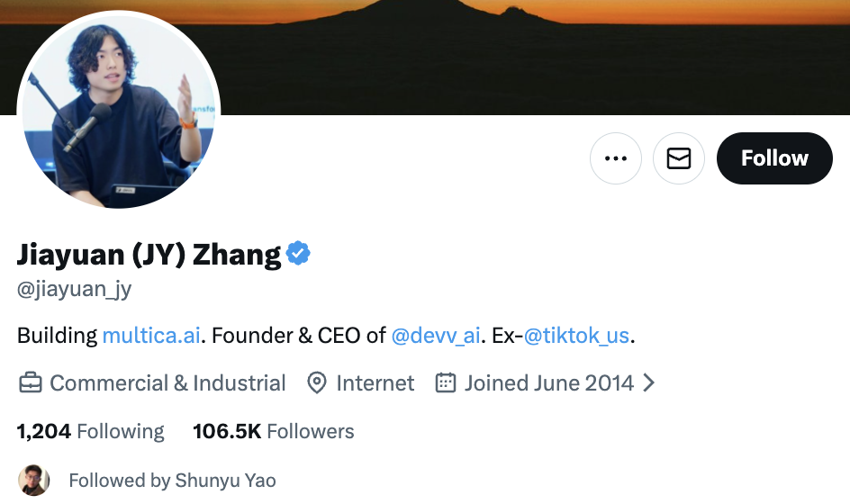Open the @devv_ai mention
The height and width of the screenshot is (504, 850).
pyautogui.click(x=436, y=336)
